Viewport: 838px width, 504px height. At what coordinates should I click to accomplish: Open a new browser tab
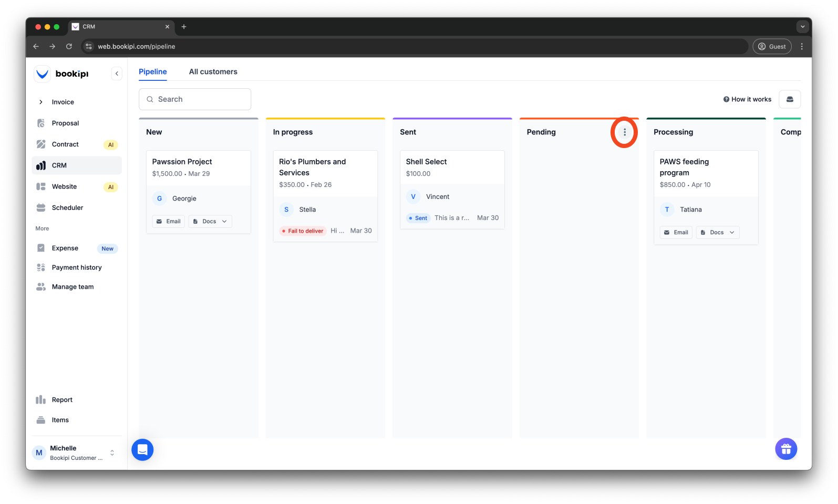(x=184, y=27)
